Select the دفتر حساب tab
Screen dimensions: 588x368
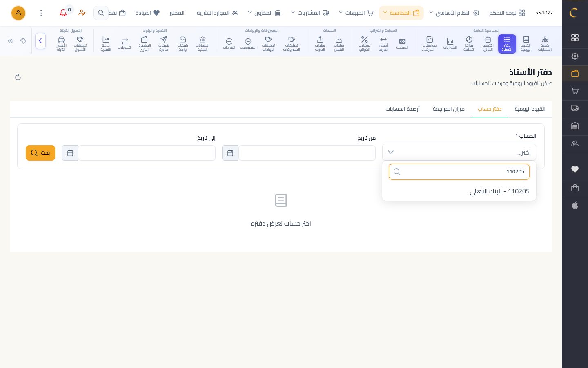pos(490,109)
